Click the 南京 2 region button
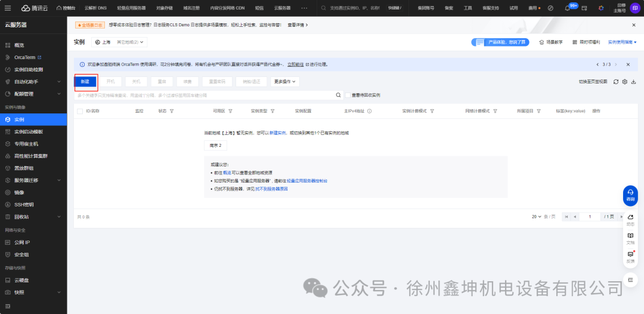This screenshot has width=644, height=314. point(215,146)
